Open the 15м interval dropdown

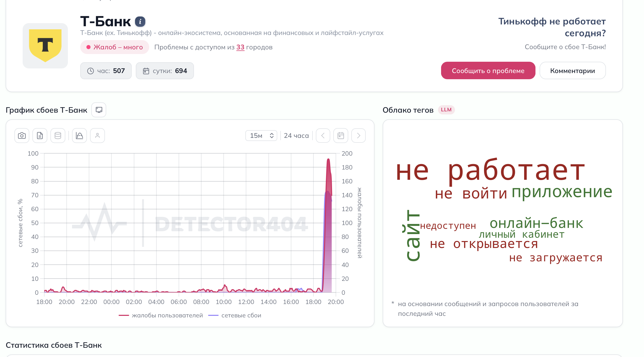click(x=261, y=136)
